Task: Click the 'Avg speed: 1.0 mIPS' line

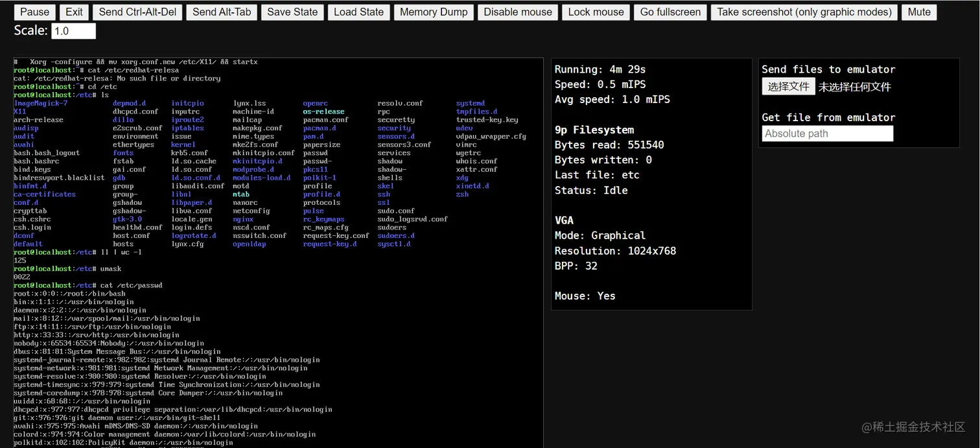Action: 612,99
